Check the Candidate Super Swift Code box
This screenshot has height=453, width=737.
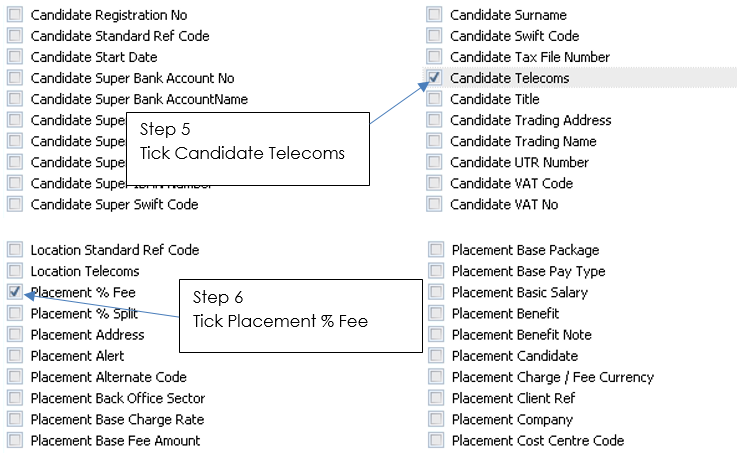point(15,204)
